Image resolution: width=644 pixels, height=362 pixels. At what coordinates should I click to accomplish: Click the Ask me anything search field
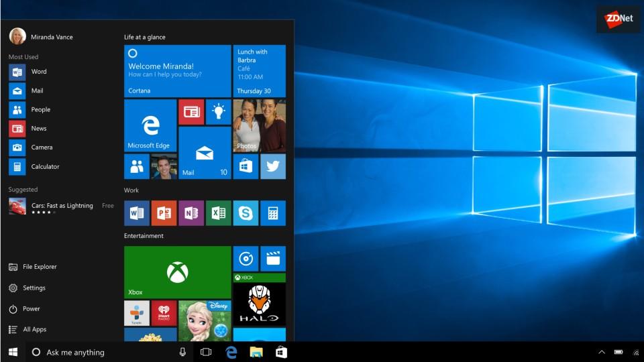(101, 352)
